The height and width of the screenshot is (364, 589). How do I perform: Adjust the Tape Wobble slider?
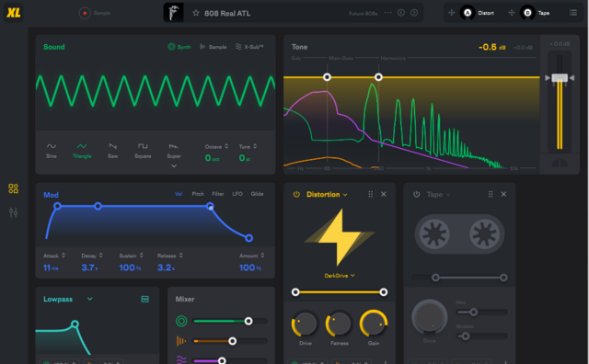pos(481,336)
